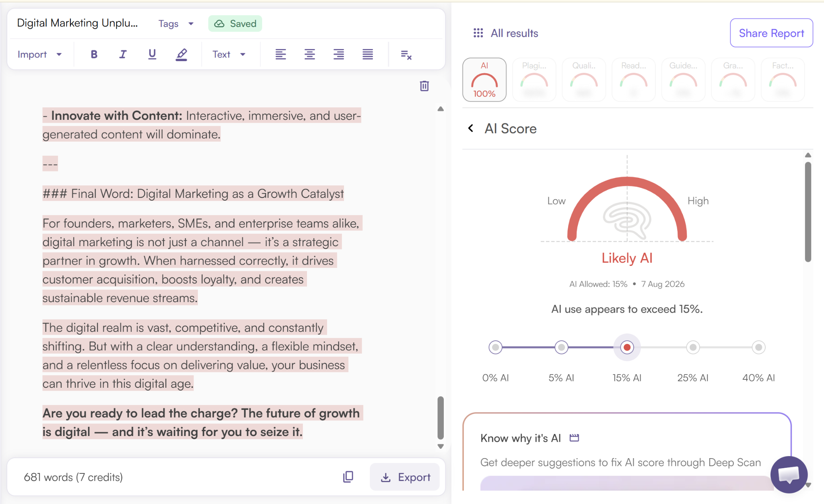Click the Know why it's AI clapper icon
Viewport: 824px width, 504px height.
click(574, 438)
